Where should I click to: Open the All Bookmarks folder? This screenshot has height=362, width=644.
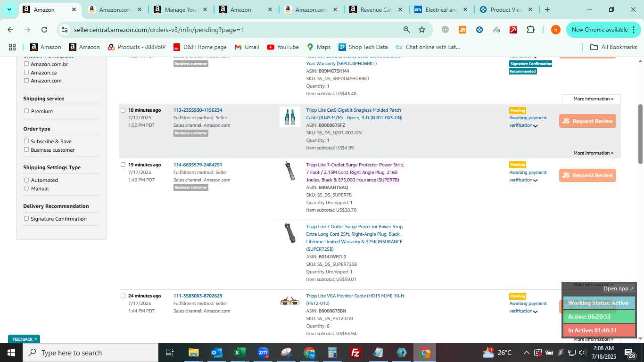coord(614,47)
